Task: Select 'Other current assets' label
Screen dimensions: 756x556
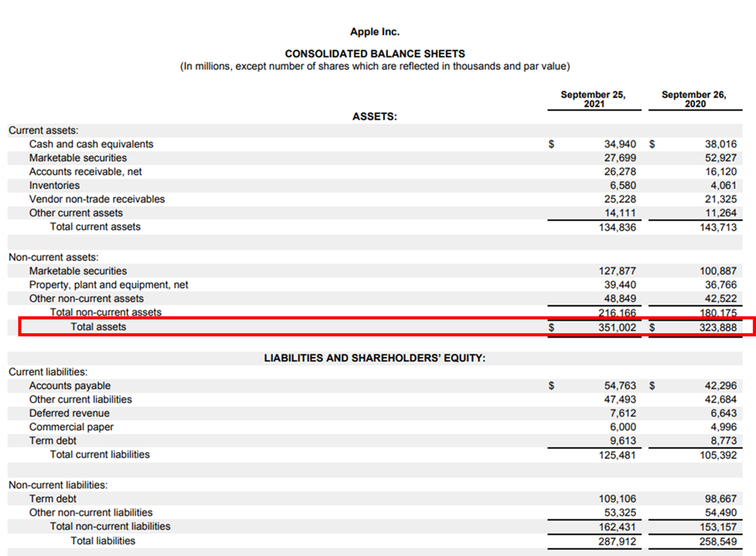Action: tap(76, 213)
